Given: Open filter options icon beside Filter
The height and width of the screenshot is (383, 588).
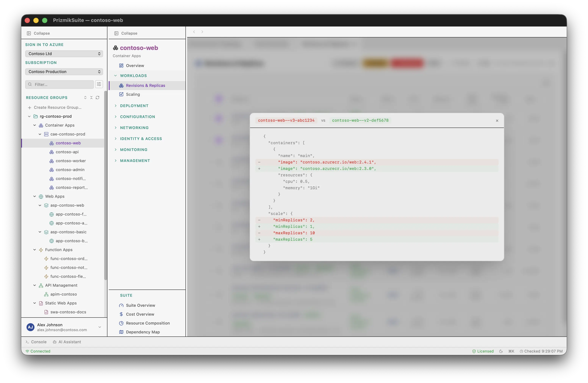Looking at the screenshot, I should pos(99,84).
